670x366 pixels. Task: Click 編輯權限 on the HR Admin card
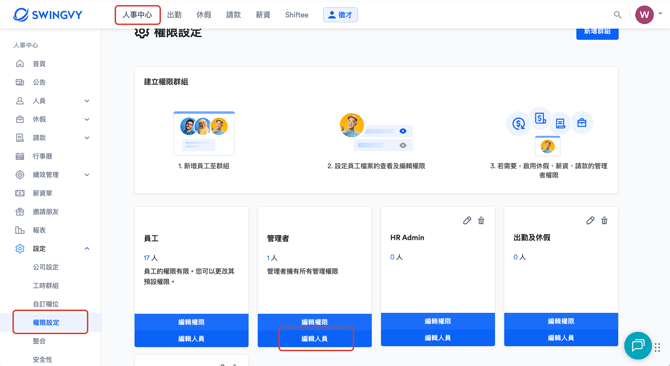[438, 321]
